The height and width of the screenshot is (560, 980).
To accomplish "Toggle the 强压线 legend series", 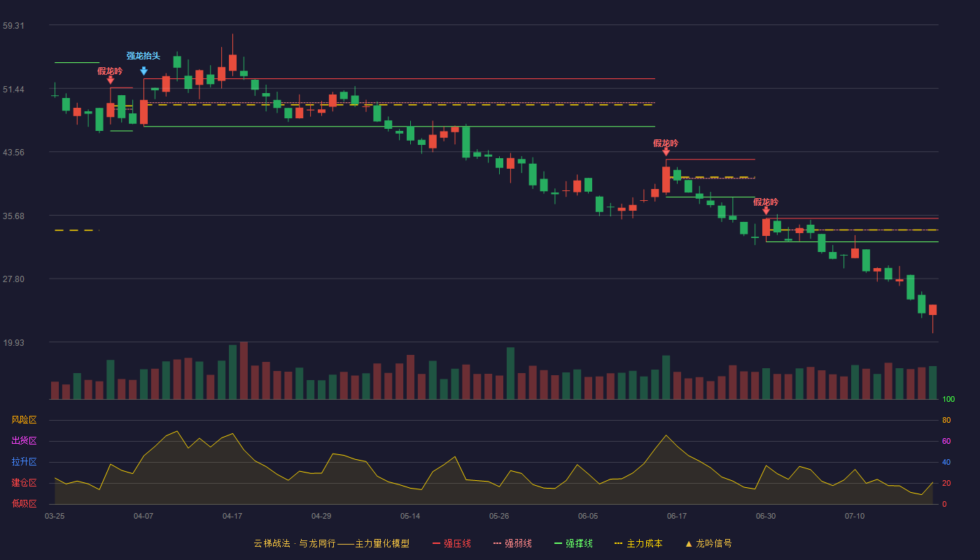I will (x=451, y=543).
